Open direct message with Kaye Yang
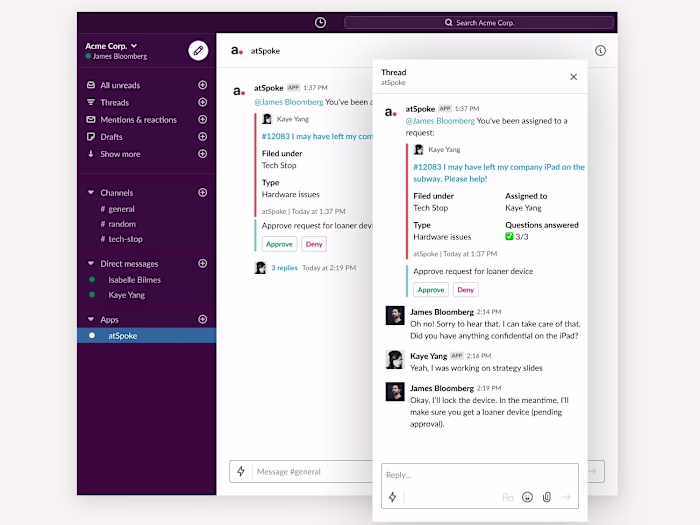Screen dimensions: 700x525 pos(126,295)
